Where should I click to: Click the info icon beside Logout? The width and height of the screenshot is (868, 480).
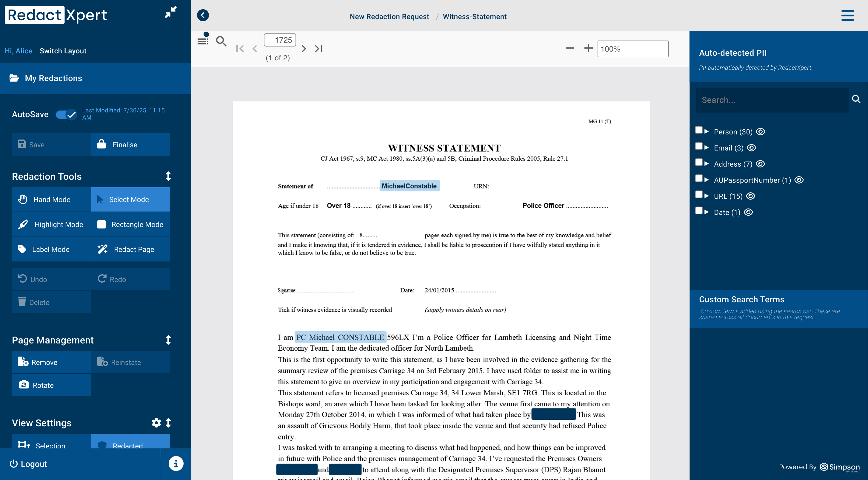click(x=176, y=464)
